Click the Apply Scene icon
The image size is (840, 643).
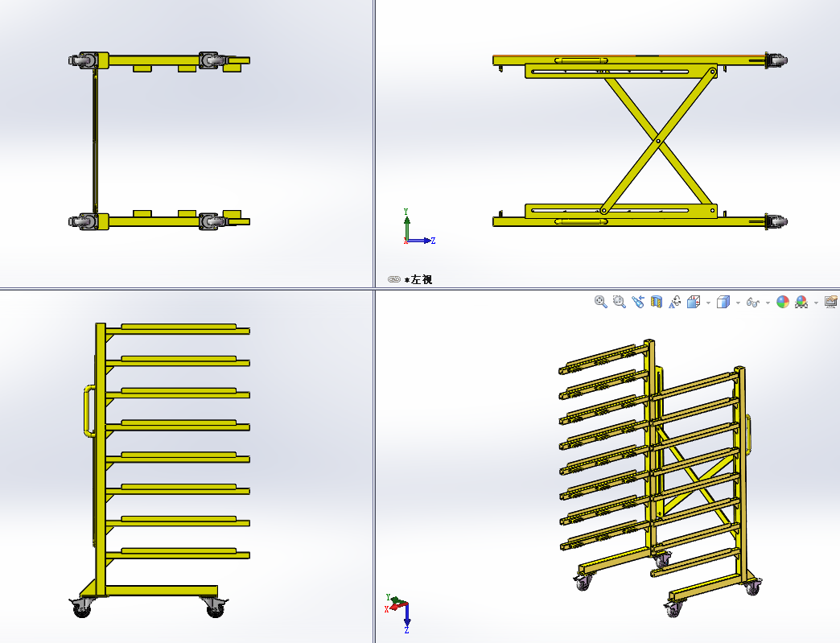click(x=801, y=302)
